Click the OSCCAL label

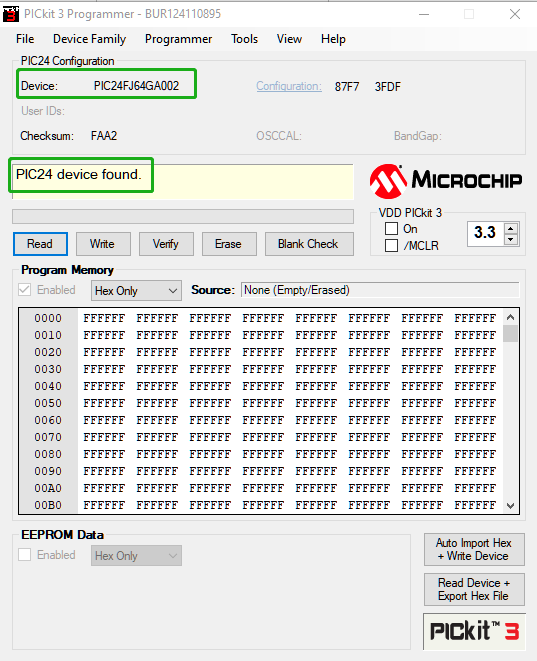click(279, 136)
